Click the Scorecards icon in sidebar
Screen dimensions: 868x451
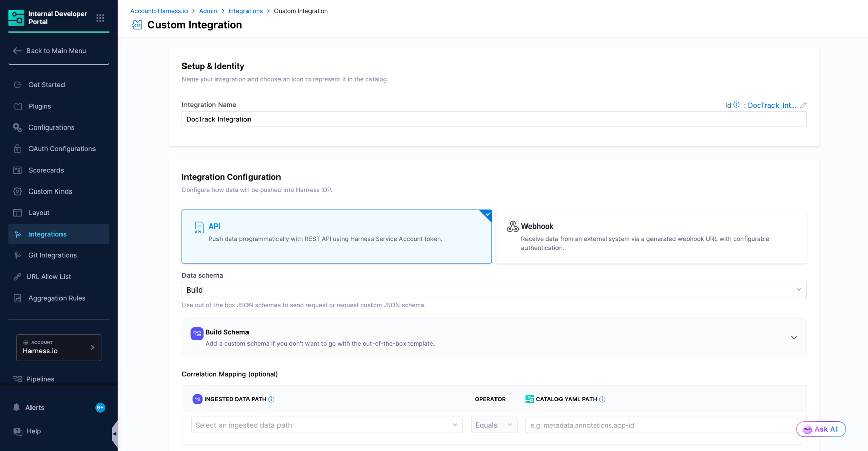(x=18, y=170)
